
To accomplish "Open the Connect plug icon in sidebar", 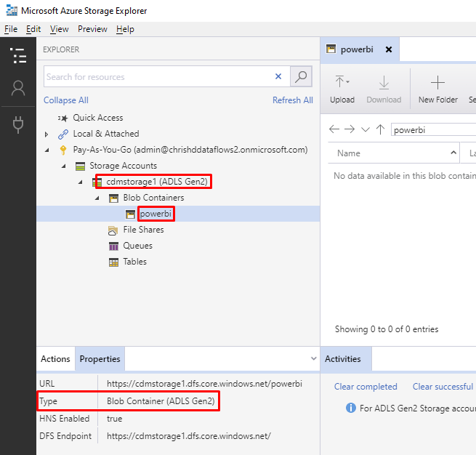I will click(18, 124).
